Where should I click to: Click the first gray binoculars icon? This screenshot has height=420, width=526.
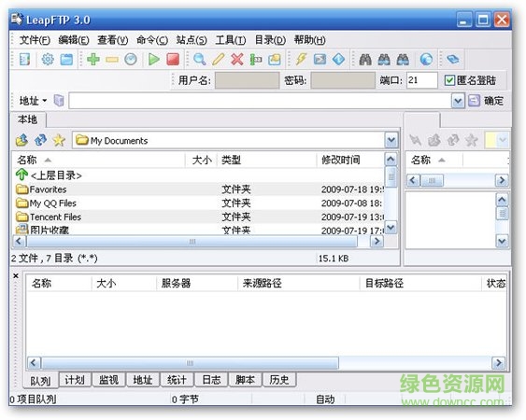[365, 60]
